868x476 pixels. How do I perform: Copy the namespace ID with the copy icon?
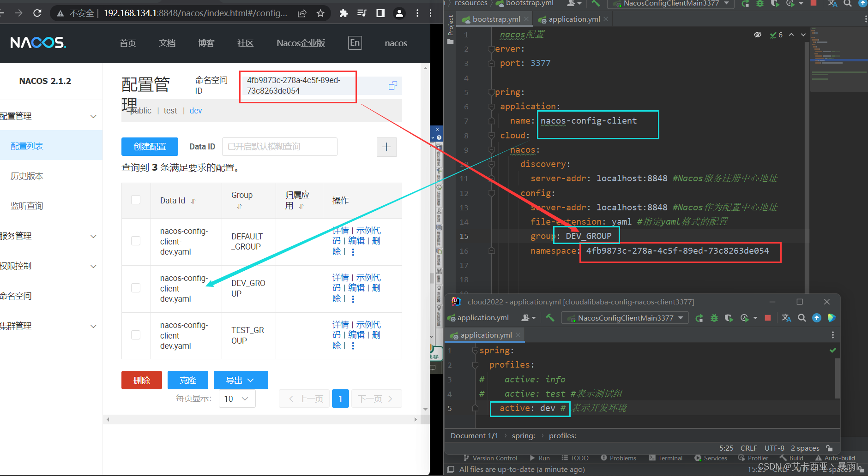[x=393, y=85]
